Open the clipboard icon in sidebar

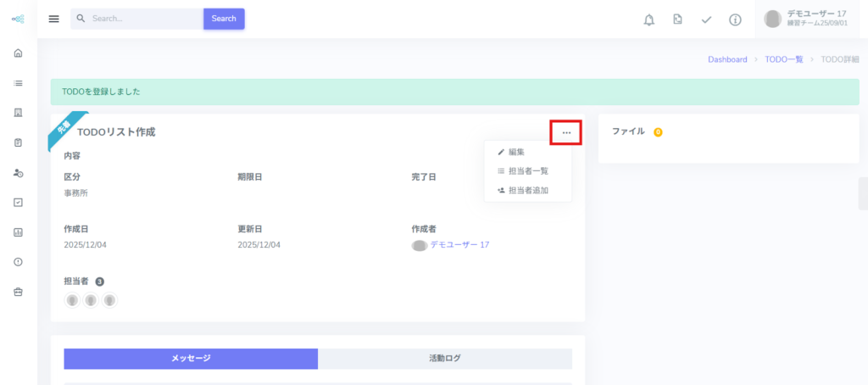point(18,142)
